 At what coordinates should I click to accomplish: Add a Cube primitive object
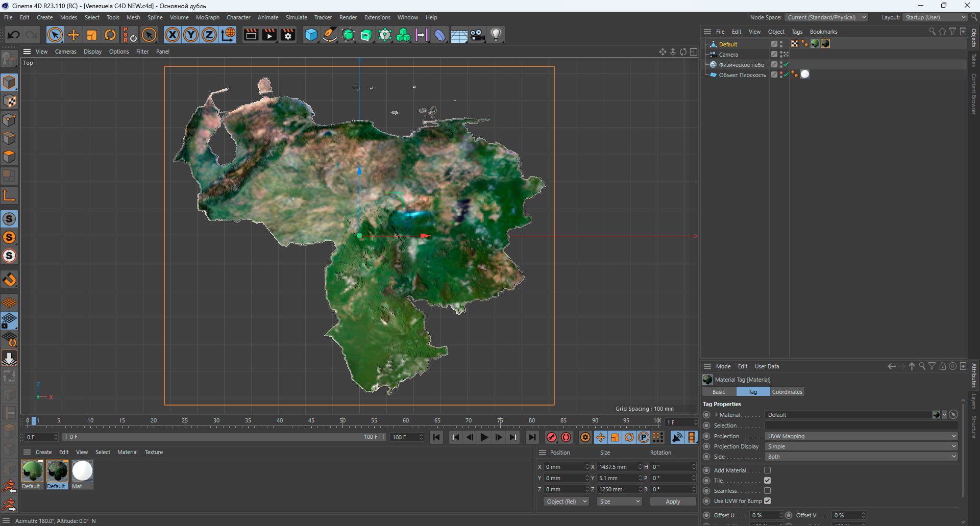click(311, 35)
